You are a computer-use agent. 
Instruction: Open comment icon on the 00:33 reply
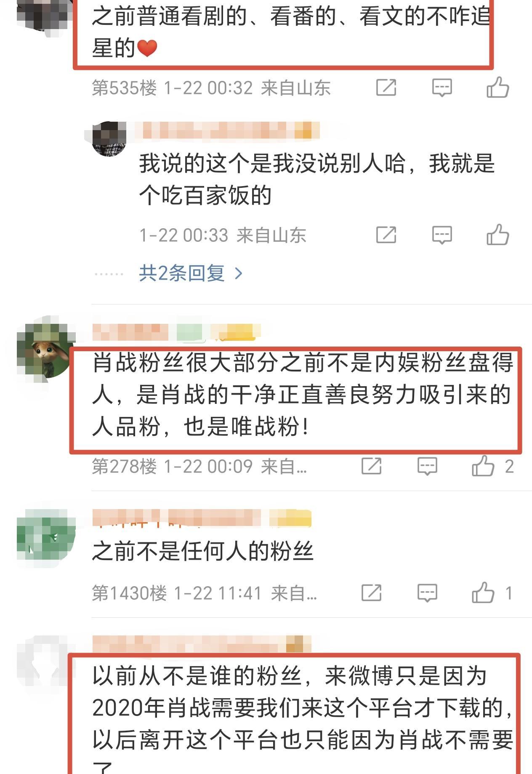tap(442, 235)
